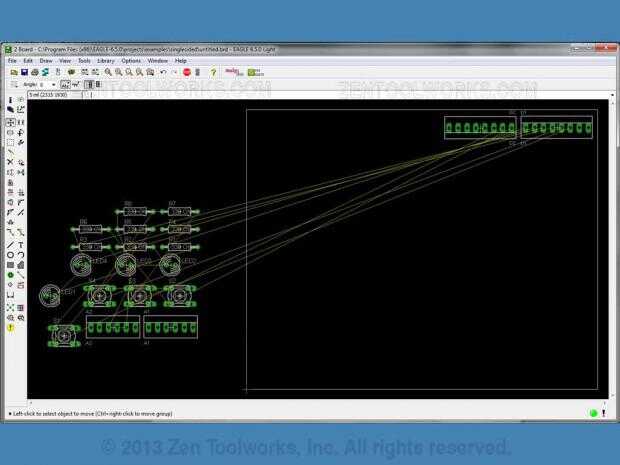Screen dimensions: 620x465
Task: Open the layer Display tool
Action: tap(11, 110)
